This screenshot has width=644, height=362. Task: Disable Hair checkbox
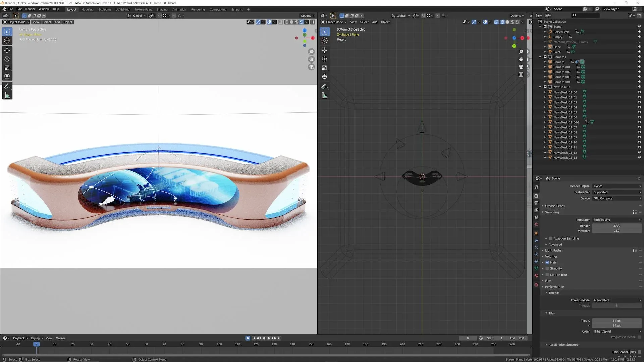click(547, 262)
